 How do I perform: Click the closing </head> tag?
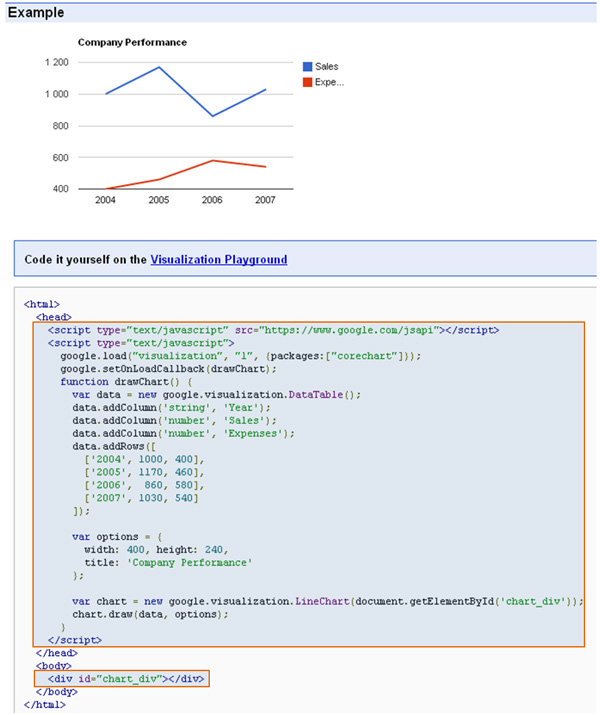[x=57, y=653]
